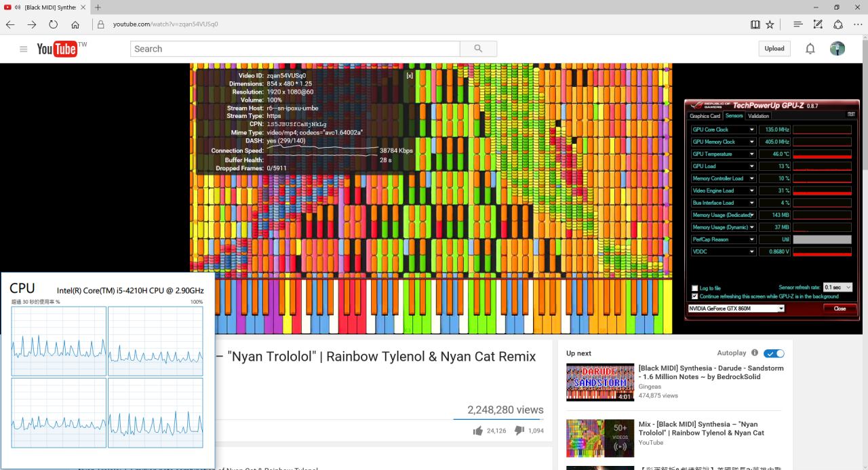Viewport: 868px width, 470px height.
Task: Open Sensor refresh rate dropdown
Action: click(837, 288)
